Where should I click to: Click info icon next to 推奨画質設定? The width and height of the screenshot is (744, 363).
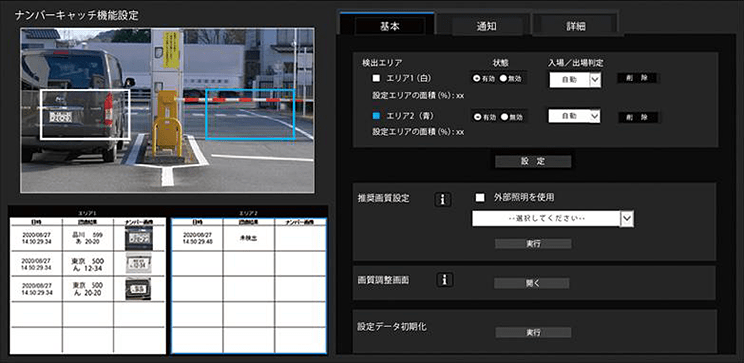442,200
